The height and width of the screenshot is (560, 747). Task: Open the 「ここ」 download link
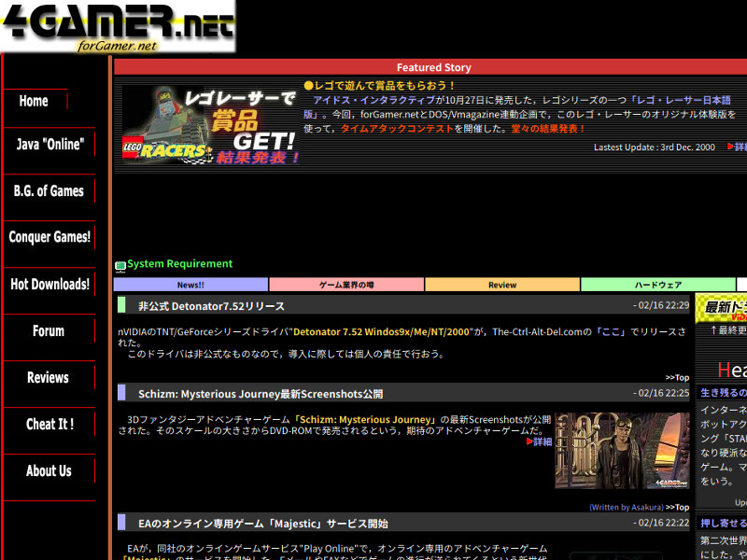pos(611,332)
